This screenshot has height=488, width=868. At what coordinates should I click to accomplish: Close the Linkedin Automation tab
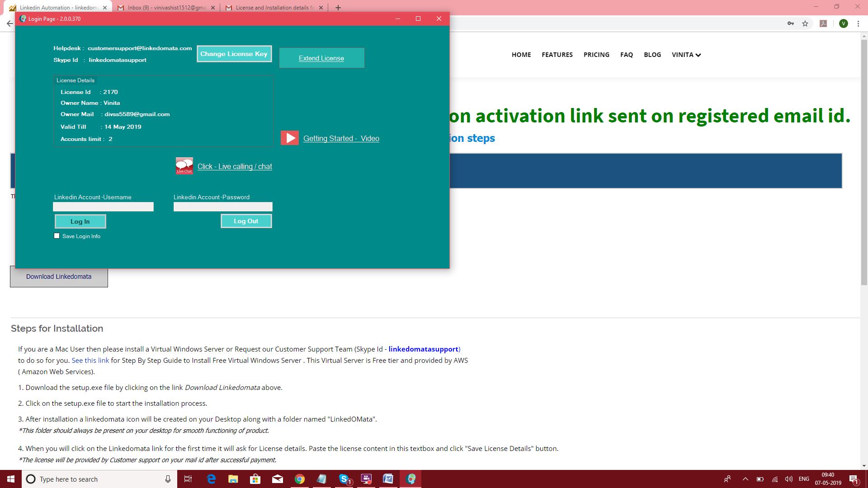[105, 8]
